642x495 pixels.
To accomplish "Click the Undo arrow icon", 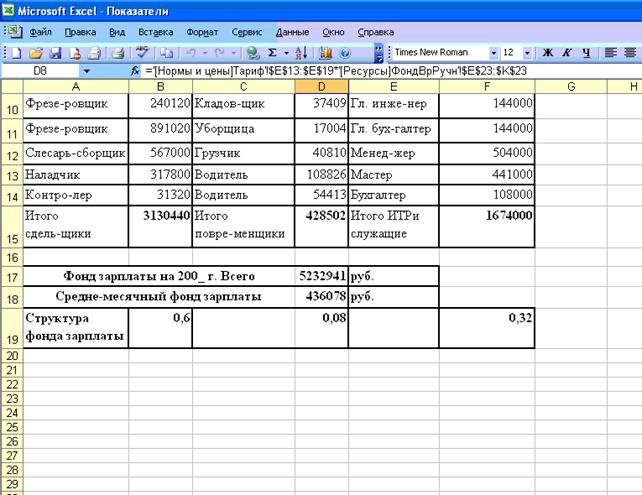I will point(191,53).
